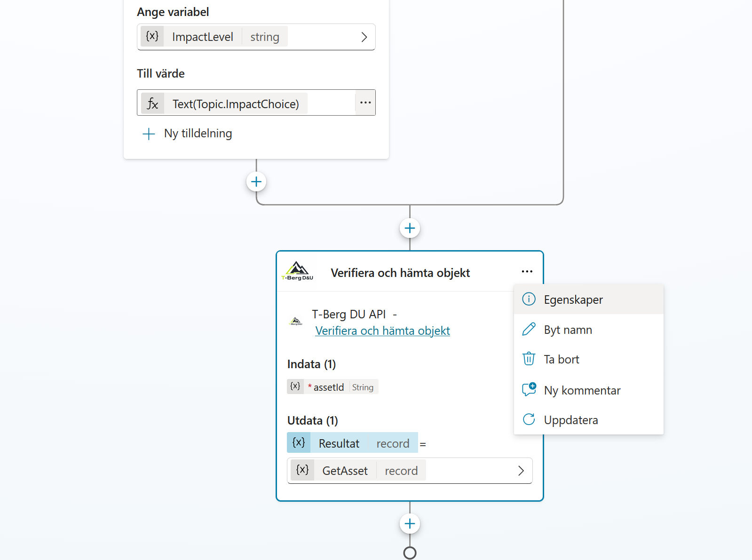Click the Indata (1) heading

[311, 364]
